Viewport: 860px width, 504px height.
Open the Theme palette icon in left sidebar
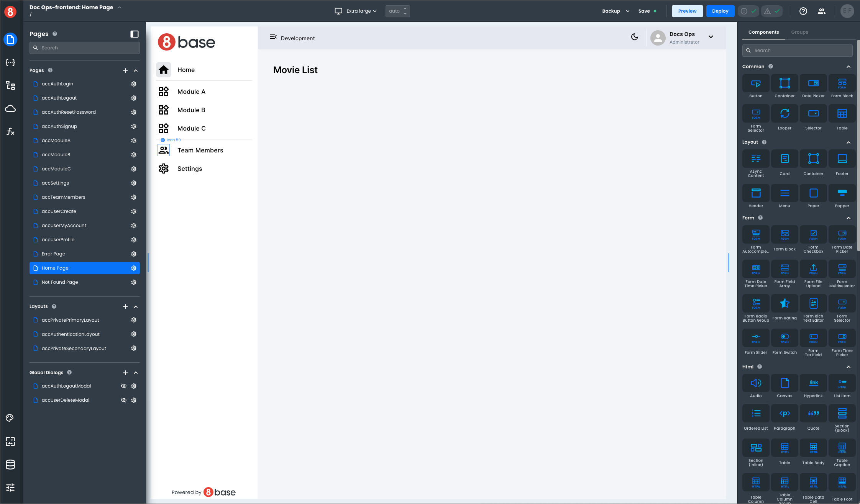tap(10, 418)
